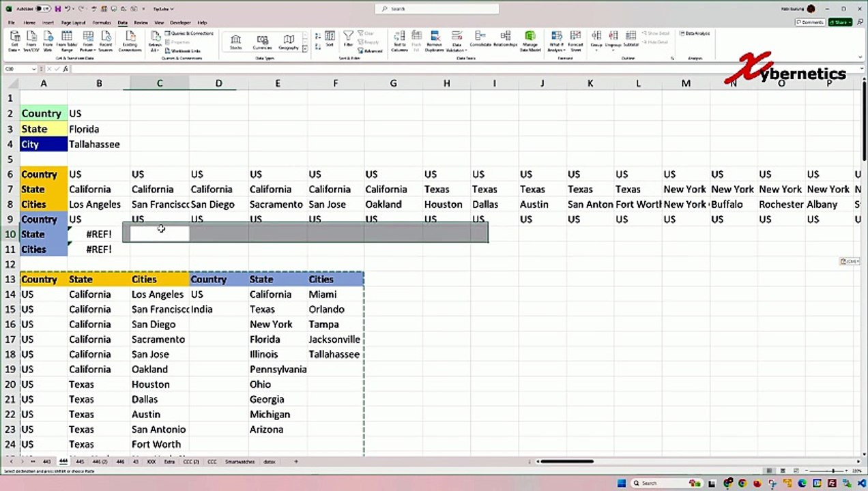Click the horizontal scrollbar thumb

pos(566,462)
